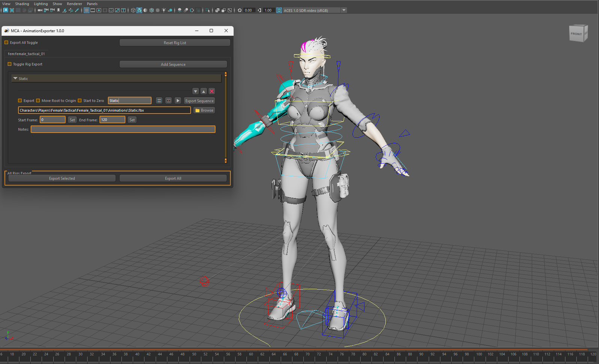Toggle Use Default Material icon
Image resolution: width=599 pixels, height=364 pixels.
point(145,10)
